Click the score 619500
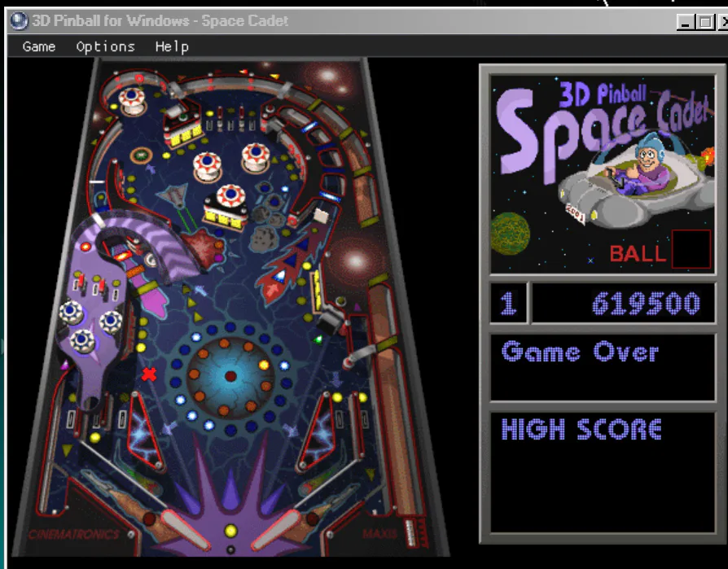 click(647, 304)
